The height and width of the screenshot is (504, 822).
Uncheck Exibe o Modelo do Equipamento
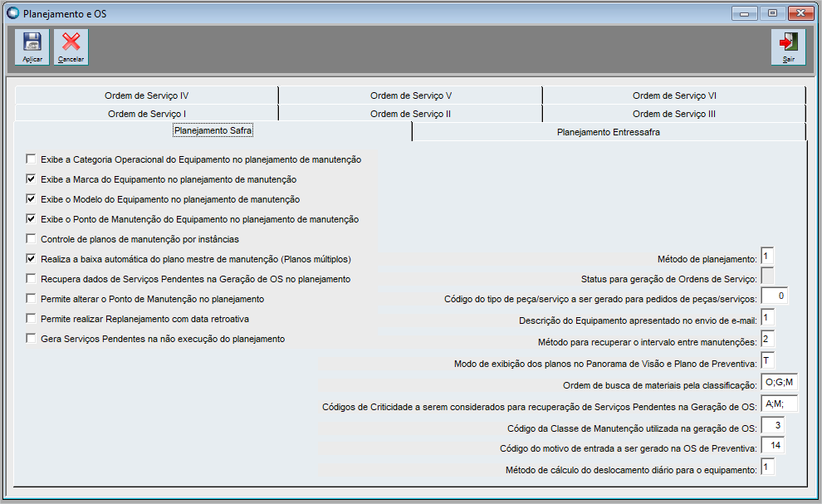point(31,198)
